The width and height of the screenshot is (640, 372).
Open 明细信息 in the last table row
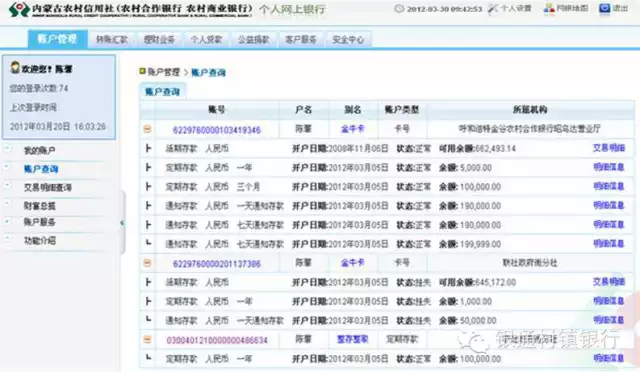click(x=609, y=359)
